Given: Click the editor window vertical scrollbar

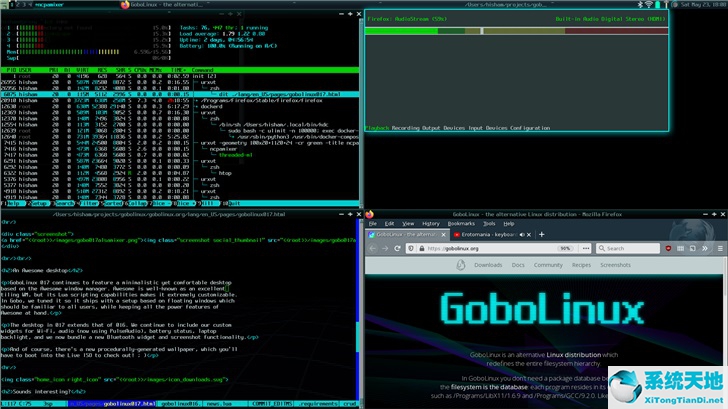Looking at the screenshot, I should [358, 311].
